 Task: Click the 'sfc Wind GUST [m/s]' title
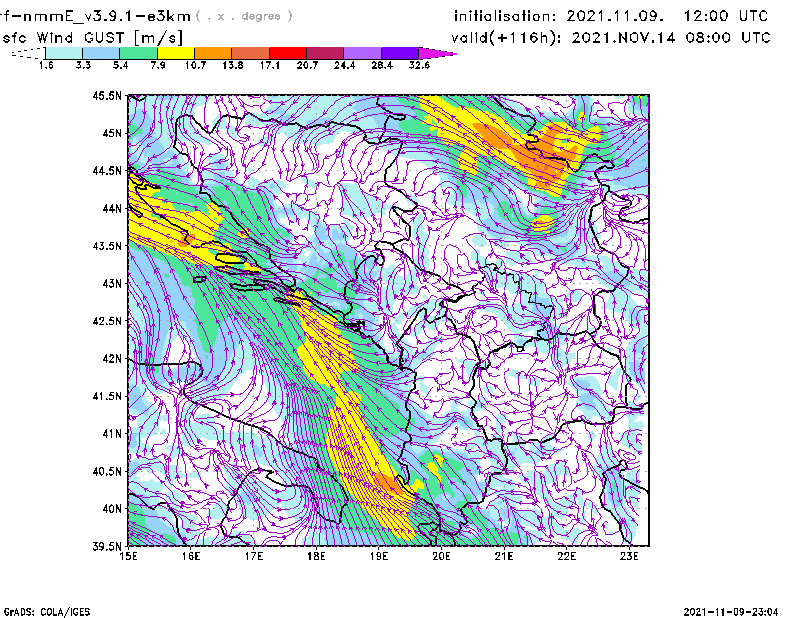click(x=93, y=38)
